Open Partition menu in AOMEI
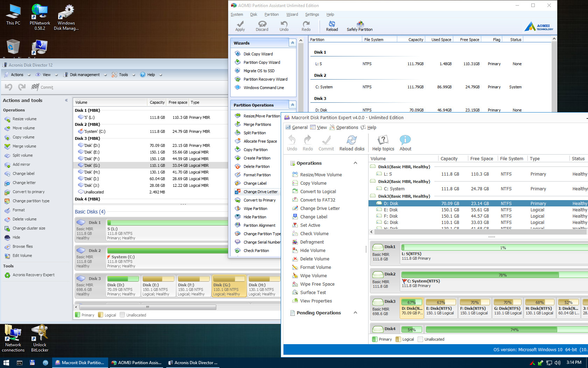This screenshot has width=588, height=368. 272,14
